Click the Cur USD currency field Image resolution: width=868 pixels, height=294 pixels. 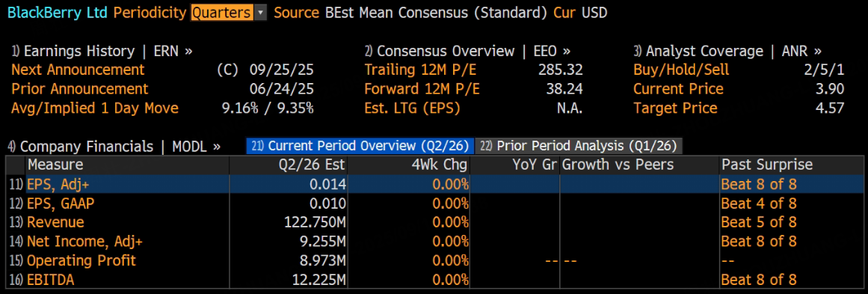click(x=580, y=13)
